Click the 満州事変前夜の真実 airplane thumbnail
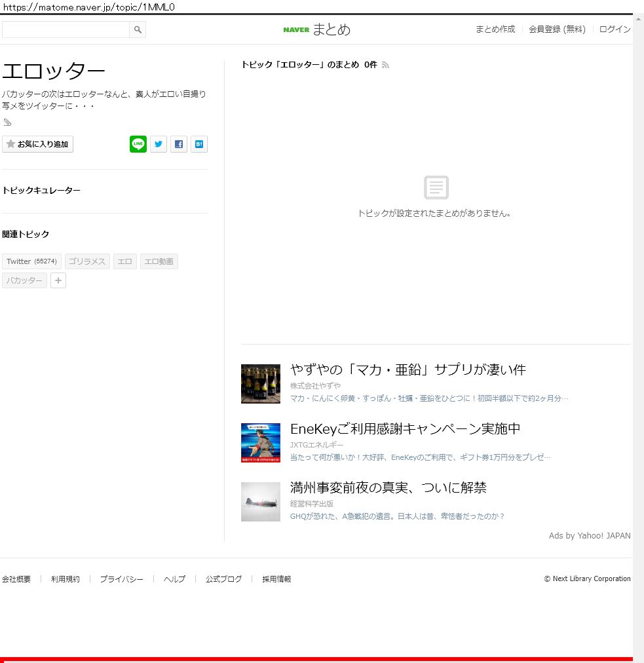This screenshot has width=644, height=663. pos(260,502)
